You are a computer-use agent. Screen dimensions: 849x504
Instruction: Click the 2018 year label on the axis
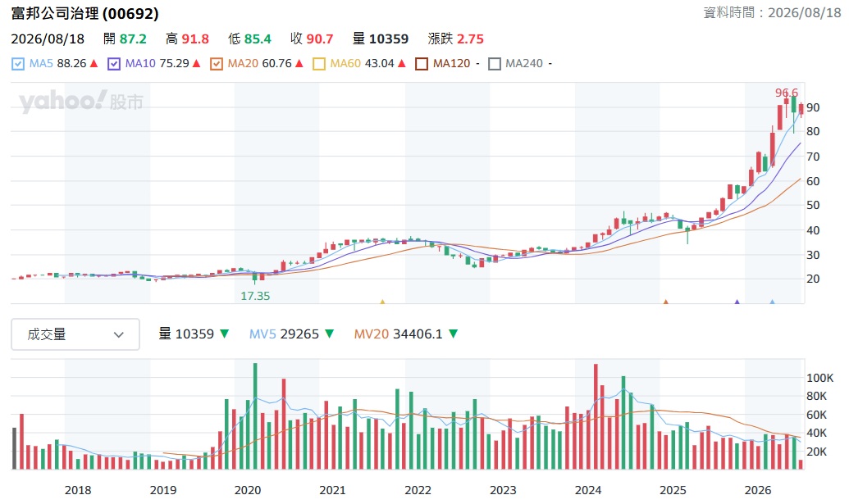78,490
